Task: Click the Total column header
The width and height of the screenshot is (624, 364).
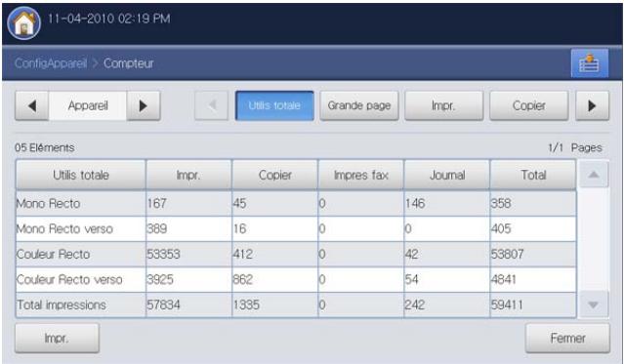Action: [533, 175]
